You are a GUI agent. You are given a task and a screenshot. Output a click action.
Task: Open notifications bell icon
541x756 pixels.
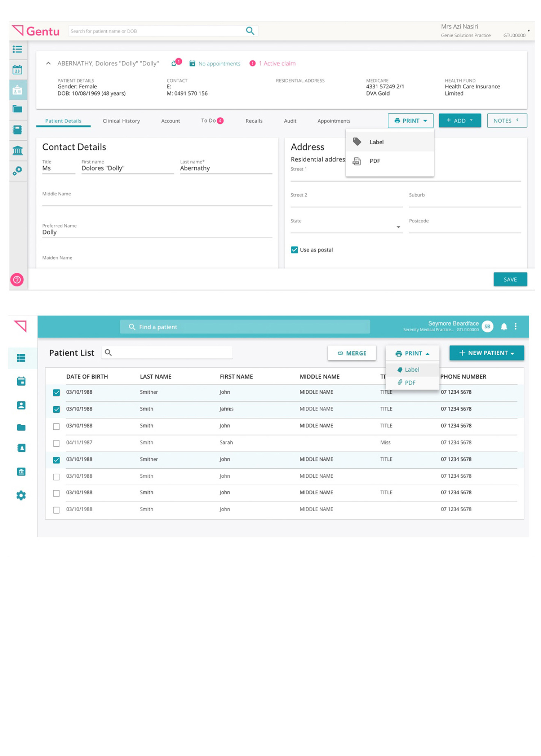(x=504, y=326)
